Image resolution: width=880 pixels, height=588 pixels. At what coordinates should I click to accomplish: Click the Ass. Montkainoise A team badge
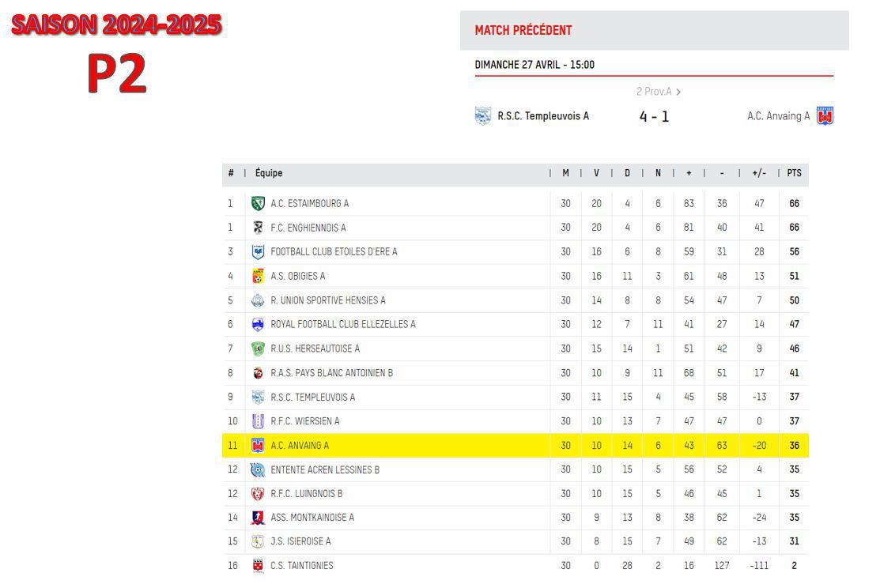tap(258, 518)
